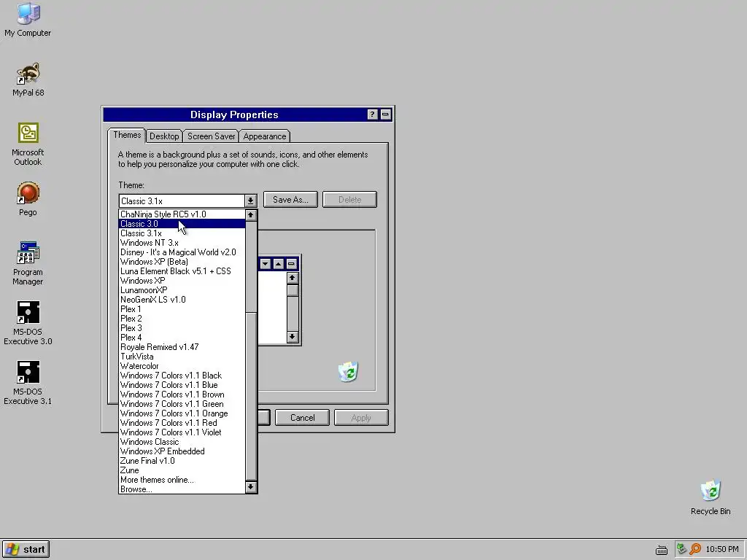Select the Themes tab
Image resolution: width=747 pixels, height=560 pixels.
(127, 135)
